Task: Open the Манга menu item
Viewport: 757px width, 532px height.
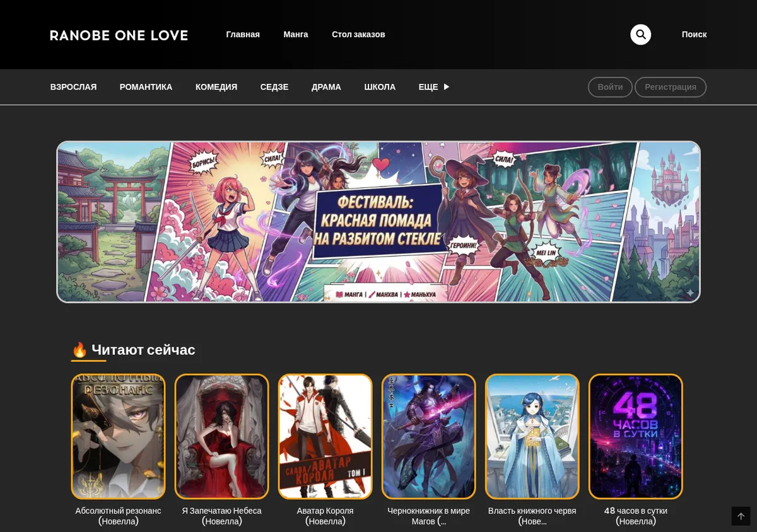Action: pyautogui.click(x=296, y=35)
